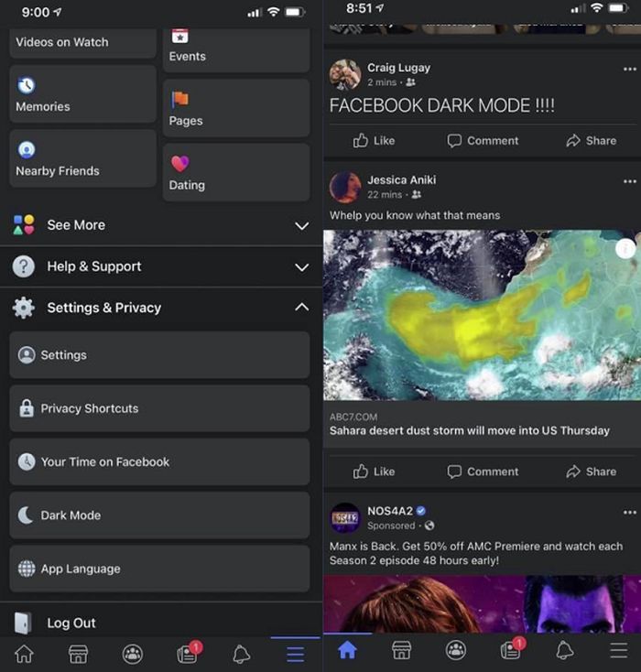Open Sahara dust storm satellite image

(x=482, y=315)
